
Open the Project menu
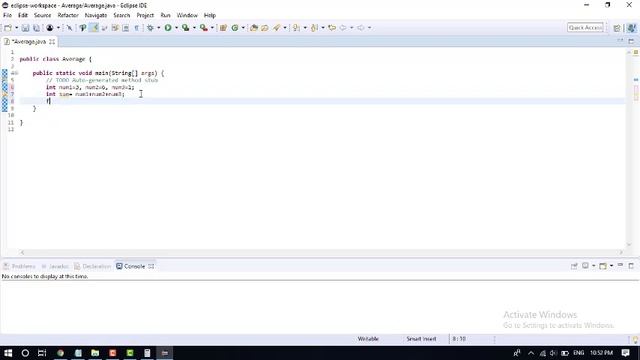coord(145,15)
